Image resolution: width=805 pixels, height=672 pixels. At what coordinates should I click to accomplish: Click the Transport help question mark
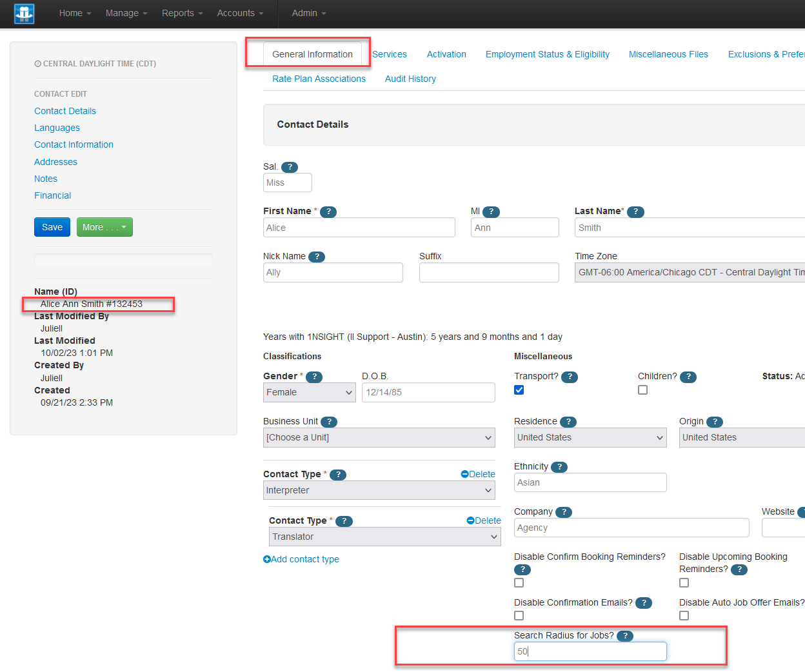569,377
